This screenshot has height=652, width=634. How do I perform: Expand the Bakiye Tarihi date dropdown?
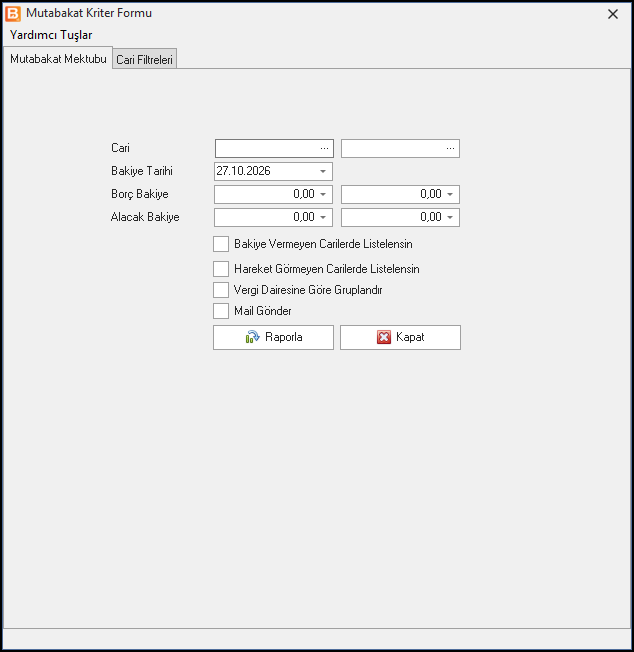[x=323, y=171]
